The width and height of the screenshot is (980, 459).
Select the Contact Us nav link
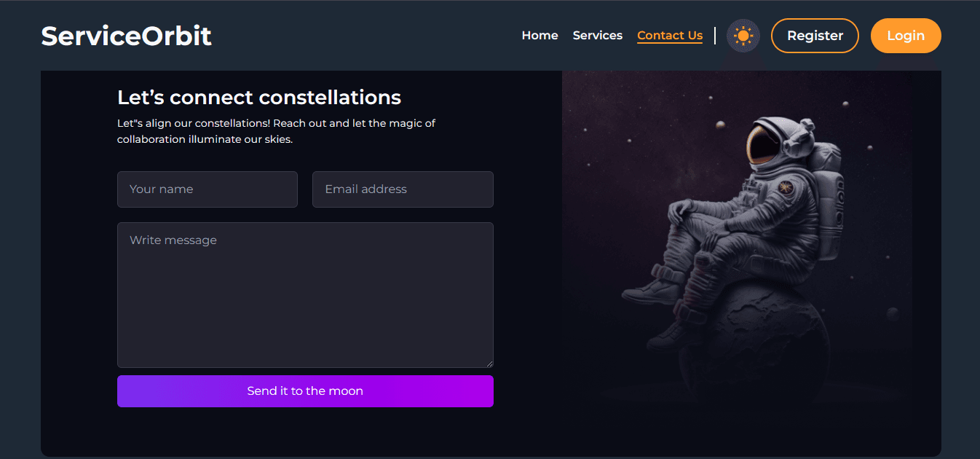[670, 36]
